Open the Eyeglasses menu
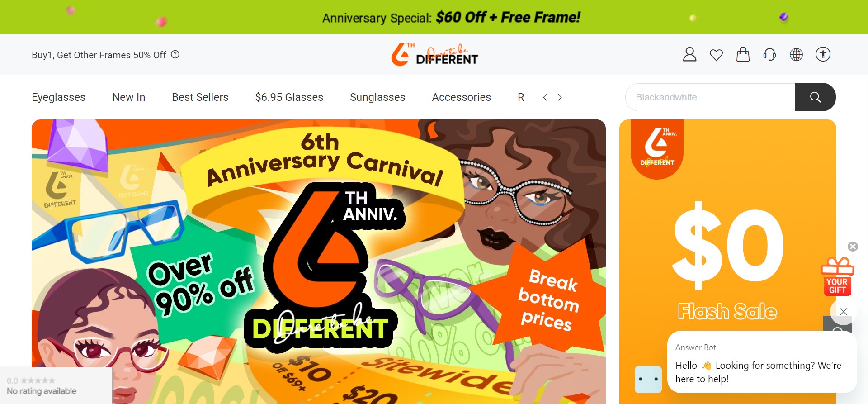The width and height of the screenshot is (868, 404). point(58,97)
